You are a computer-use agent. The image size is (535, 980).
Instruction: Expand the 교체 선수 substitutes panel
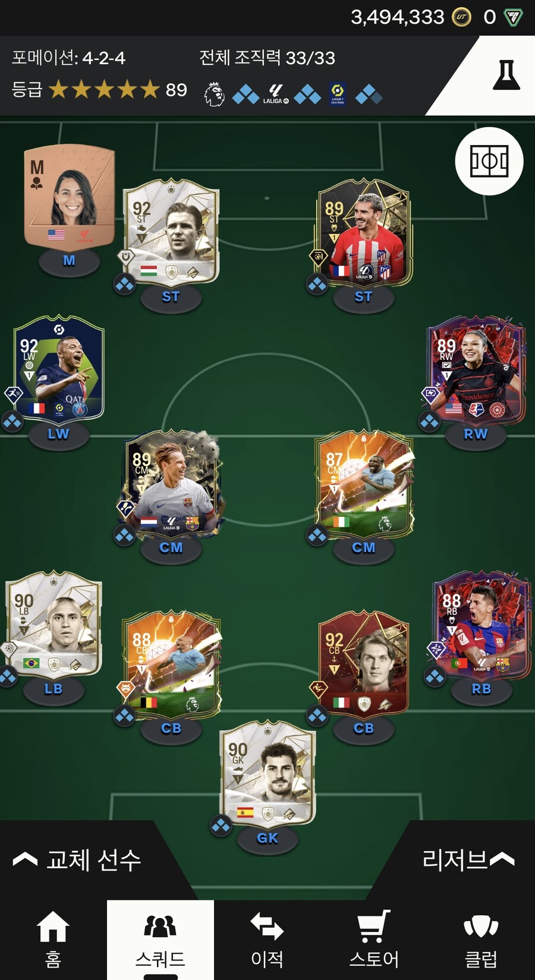coord(77,859)
